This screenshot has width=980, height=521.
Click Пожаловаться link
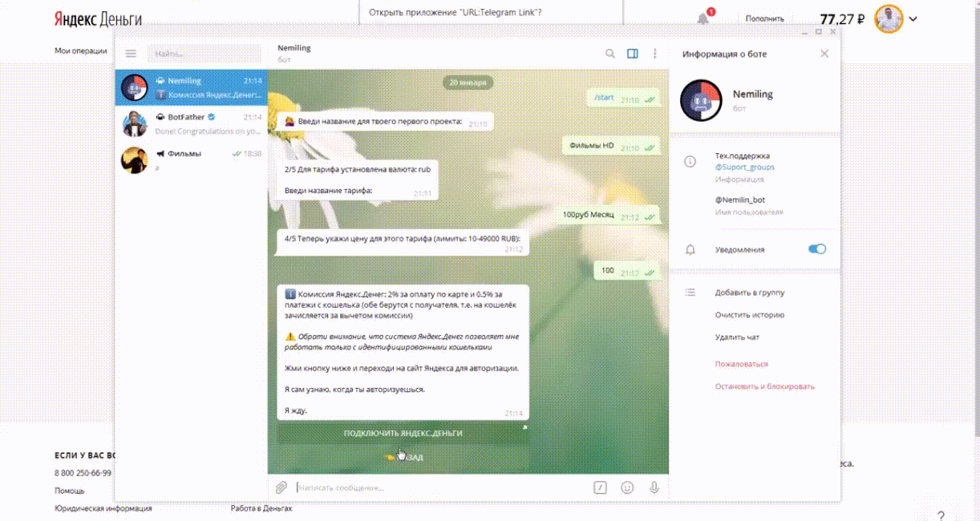click(x=742, y=364)
